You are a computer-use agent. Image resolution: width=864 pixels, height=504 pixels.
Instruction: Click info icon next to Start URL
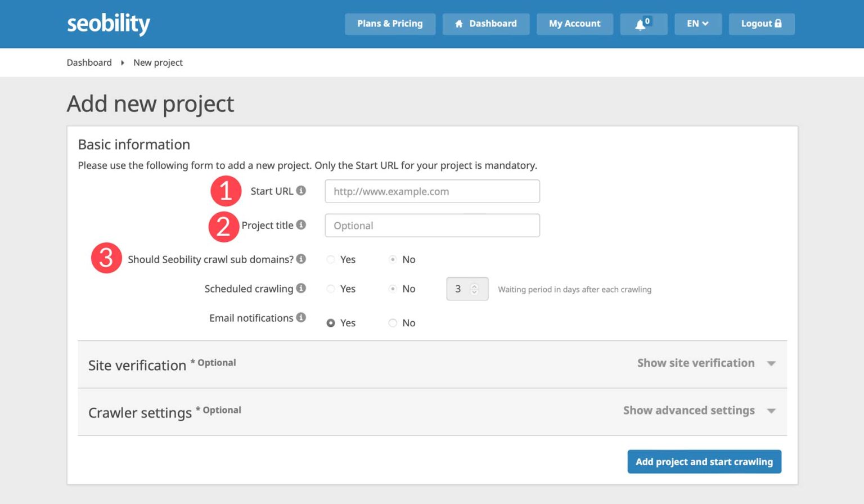tap(301, 191)
